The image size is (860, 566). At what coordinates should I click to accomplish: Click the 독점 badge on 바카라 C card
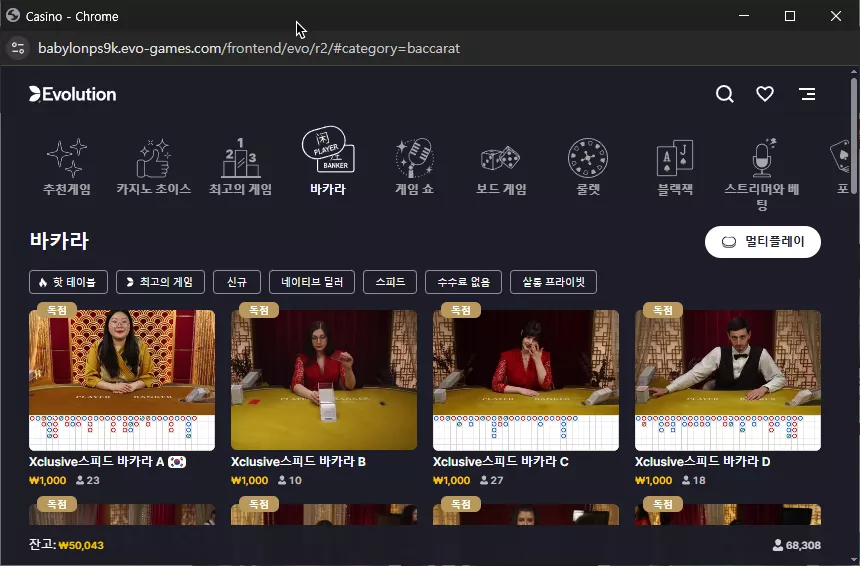tap(461, 310)
